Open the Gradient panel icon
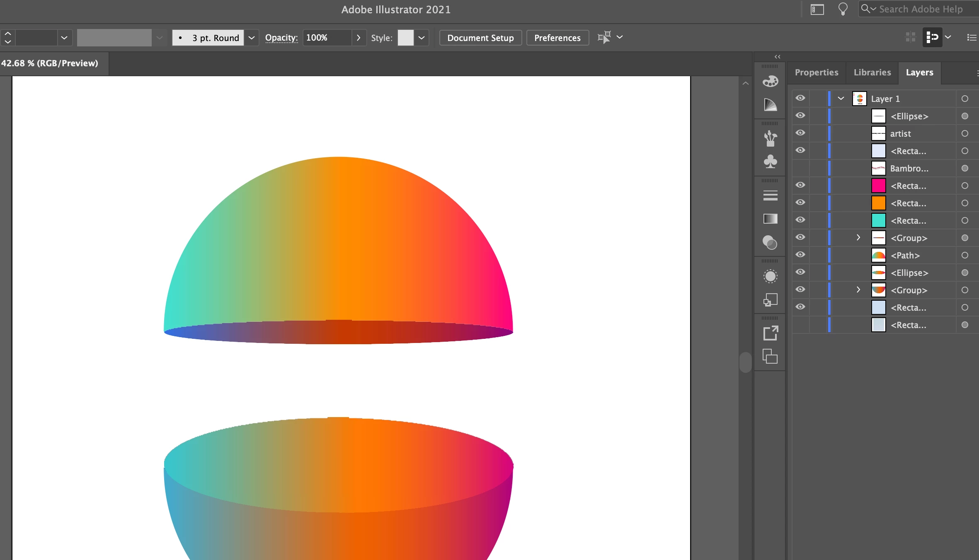The width and height of the screenshot is (979, 560). click(x=770, y=219)
